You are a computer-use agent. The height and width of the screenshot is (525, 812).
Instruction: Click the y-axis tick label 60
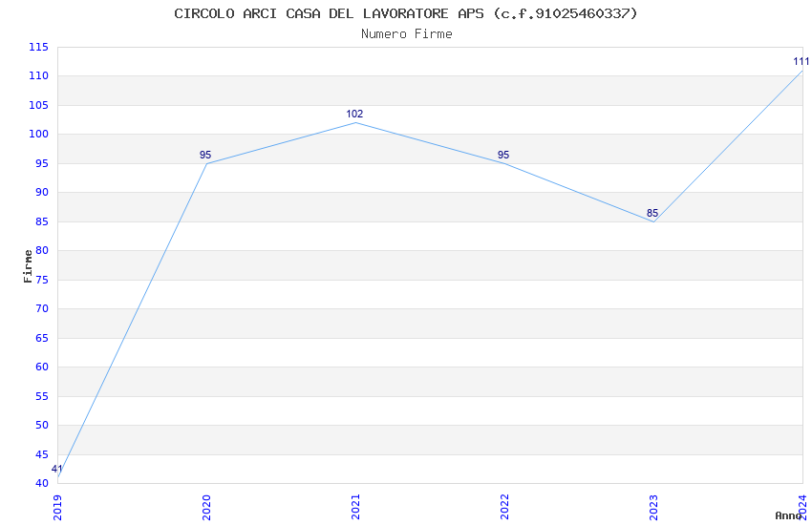(x=41, y=367)
